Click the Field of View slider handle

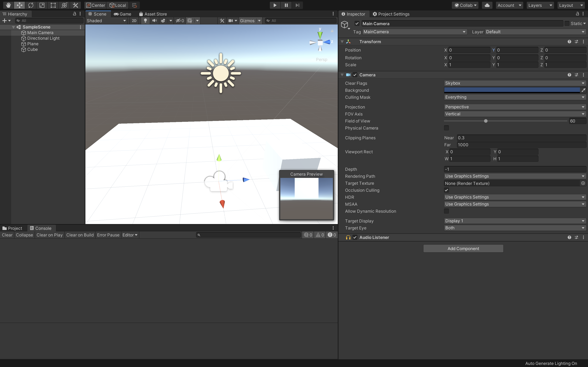pyautogui.click(x=486, y=121)
